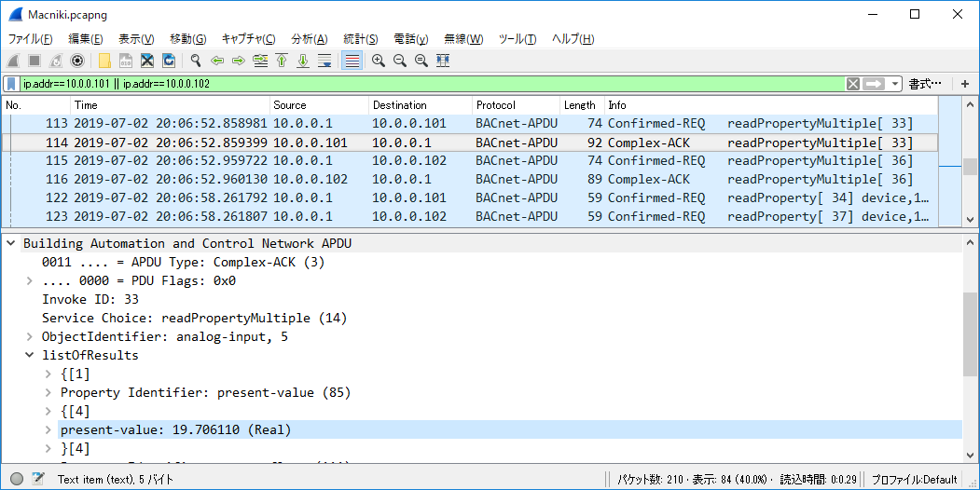
Task: Sort by the Time column header
Action: [x=170, y=105]
